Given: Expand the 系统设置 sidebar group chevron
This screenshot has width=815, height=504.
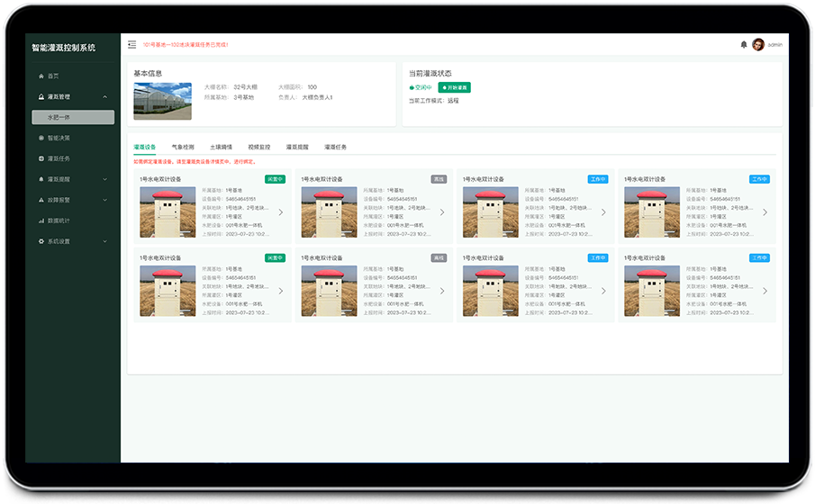Looking at the screenshot, I should point(105,241).
